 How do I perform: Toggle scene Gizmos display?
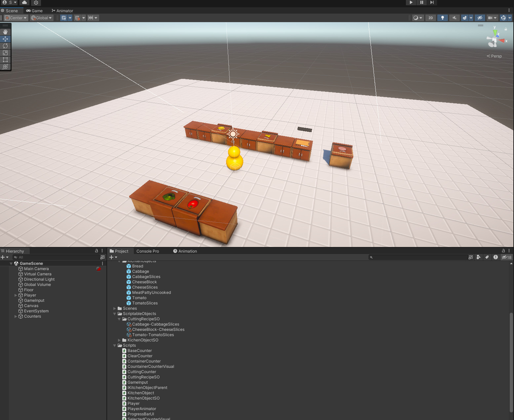pyautogui.click(x=503, y=18)
